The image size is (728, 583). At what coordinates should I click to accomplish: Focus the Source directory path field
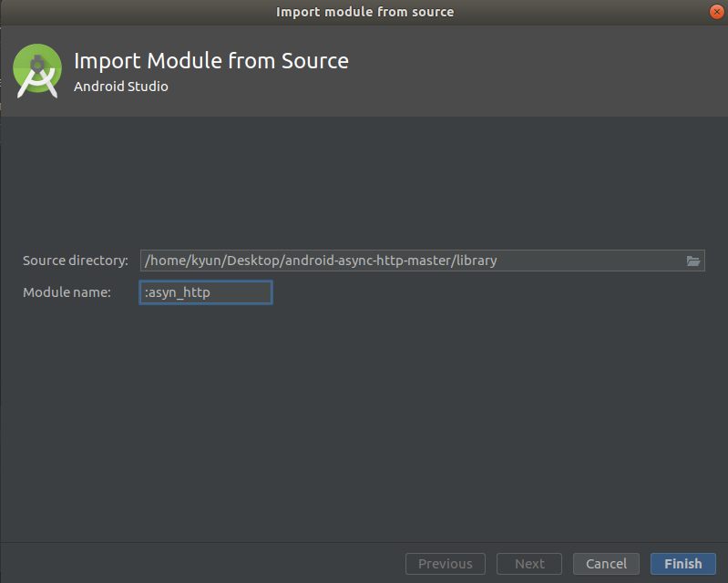(x=410, y=261)
